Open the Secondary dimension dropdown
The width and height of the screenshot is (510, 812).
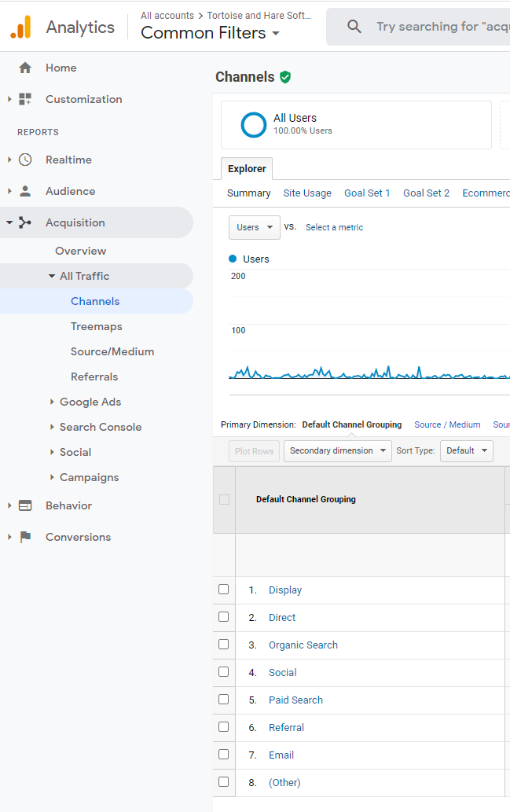coord(338,450)
